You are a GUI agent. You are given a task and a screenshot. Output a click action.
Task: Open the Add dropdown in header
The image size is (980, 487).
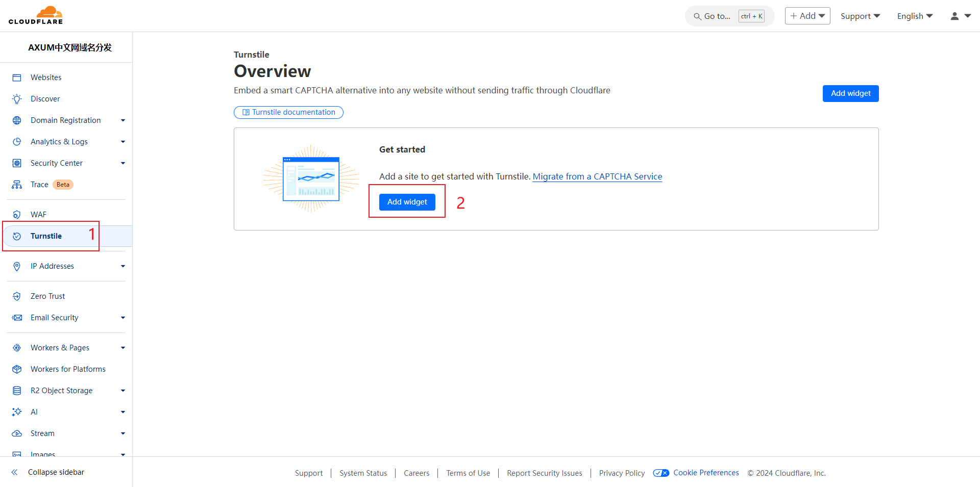point(807,16)
